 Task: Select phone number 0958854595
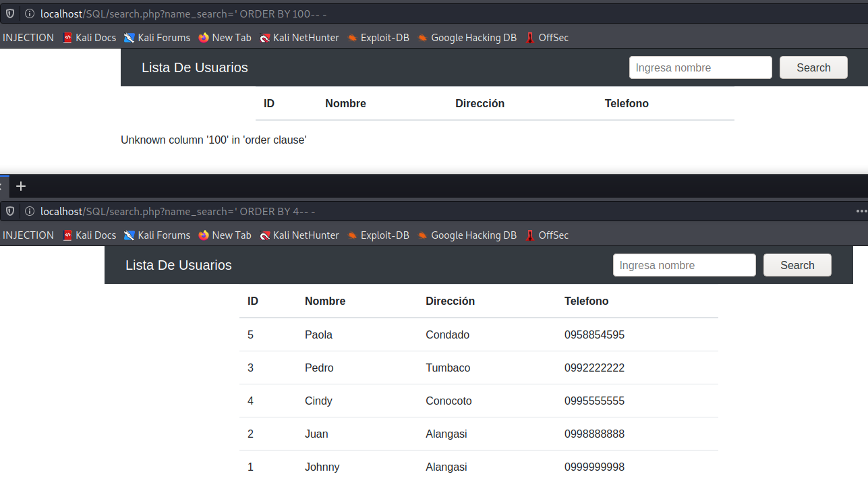594,334
